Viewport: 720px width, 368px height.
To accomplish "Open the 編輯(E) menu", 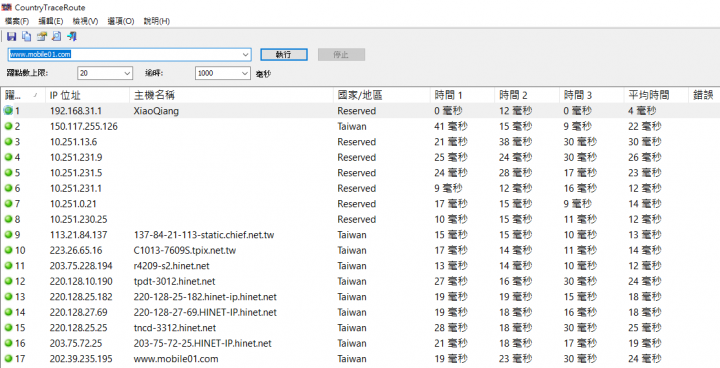I will pos(51,21).
